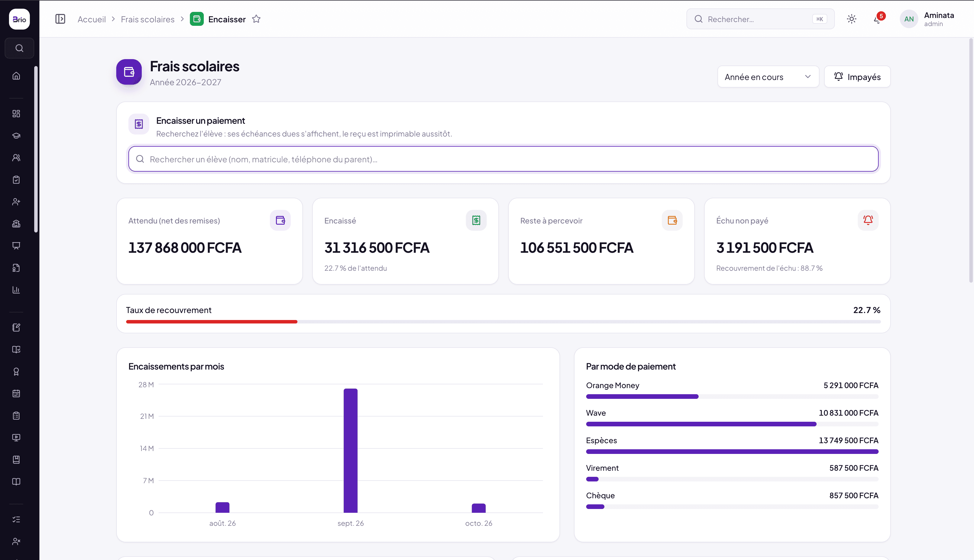The image size is (974, 560).
Task: Open the award ribbon icon in the sidebar
Action: 16,372
